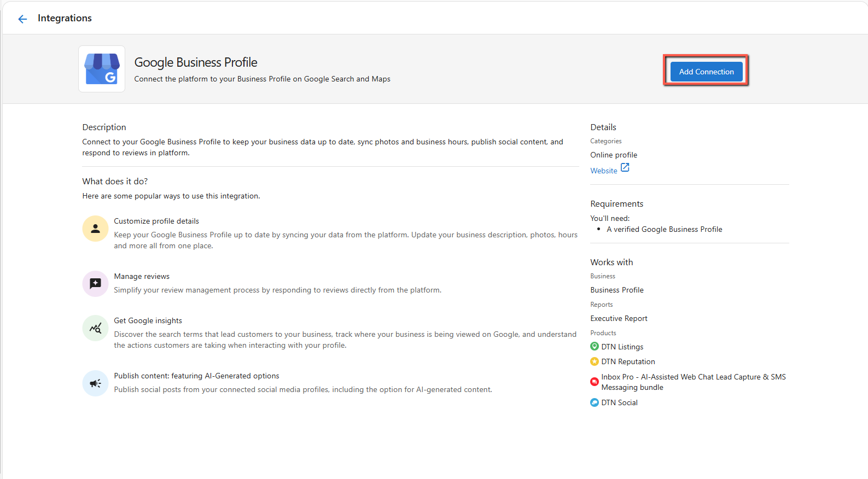Click the Google Business Profile heading

point(196,62)
